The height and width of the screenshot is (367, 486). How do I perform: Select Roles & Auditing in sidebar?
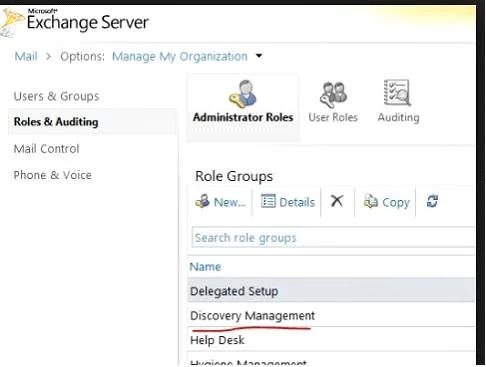pyautogui.click(x=92, y=122)
